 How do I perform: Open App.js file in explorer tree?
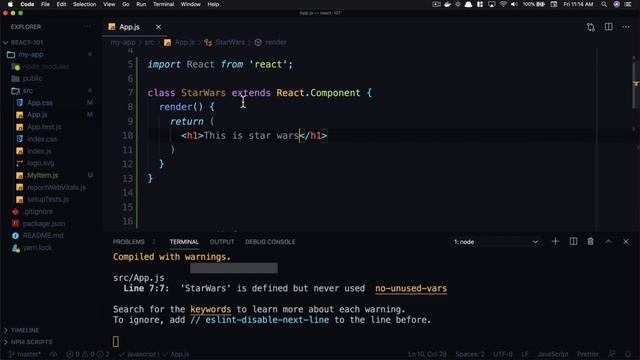37,115
